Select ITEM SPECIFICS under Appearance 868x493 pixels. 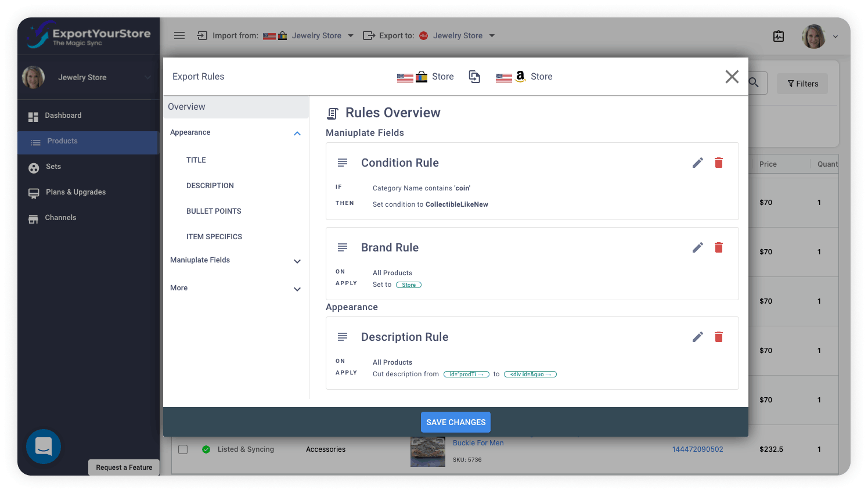point(214,237)
